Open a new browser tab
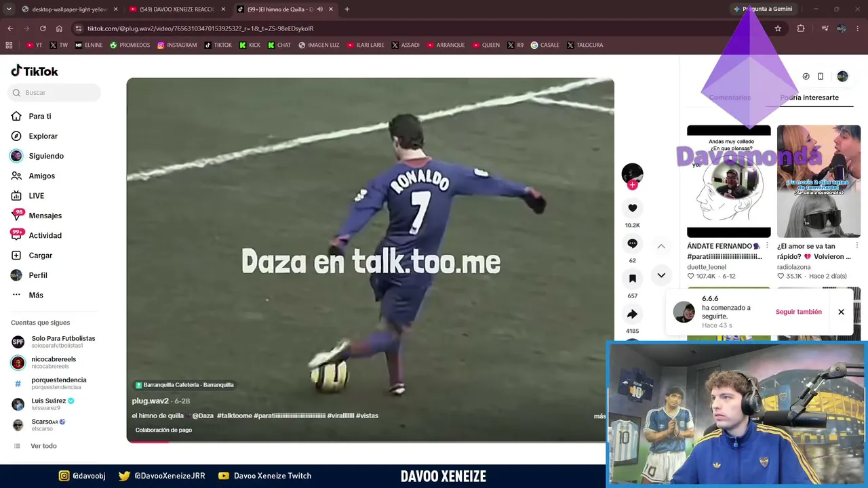The image size is (868, 488). tap(347, 9)
